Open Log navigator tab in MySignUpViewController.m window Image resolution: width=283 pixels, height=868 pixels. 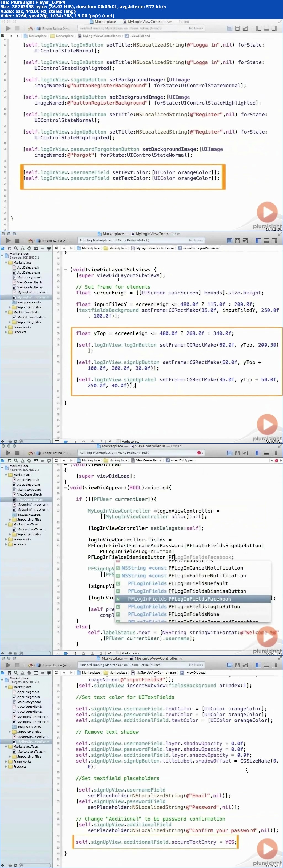49,673
